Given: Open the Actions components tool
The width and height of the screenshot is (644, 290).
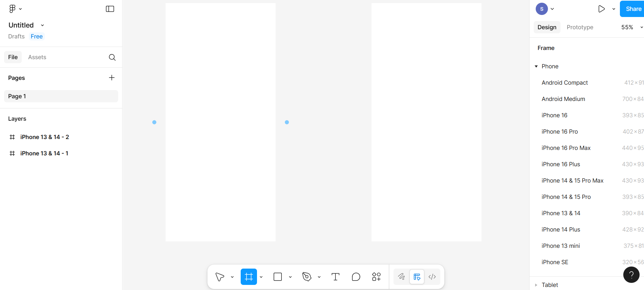Looking at the screenshot, I should 376,277.
